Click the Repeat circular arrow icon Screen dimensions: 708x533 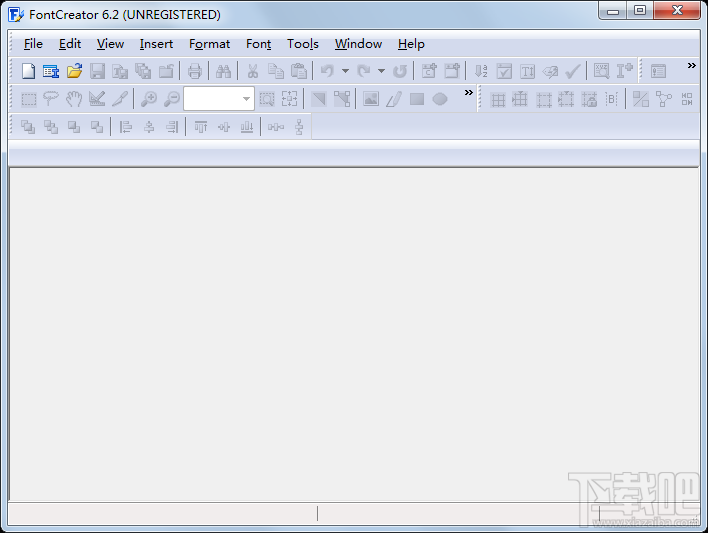pos(400,71)
